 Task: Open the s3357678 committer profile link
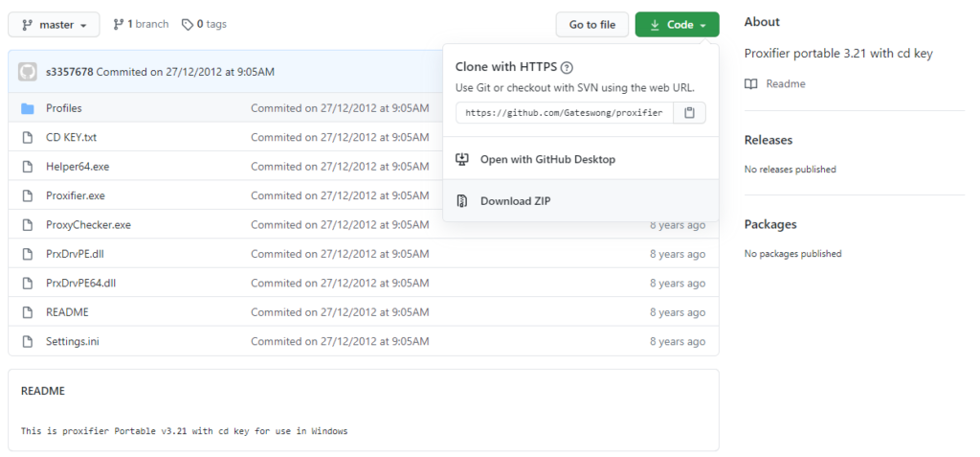pyautogui.click(x=69, y=72)
